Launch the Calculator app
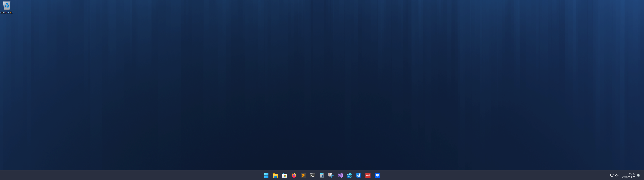The width and height of the screenshot is (644, 180). (322, 175)
